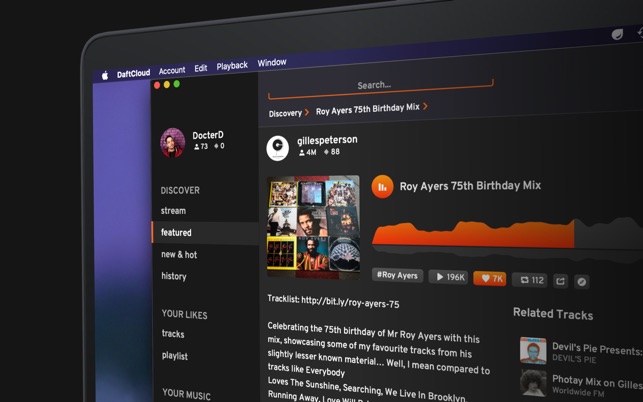Click the Roy Ayers 75th Birthday Mix title
The height and width of the screenshot is (402, 643).
(x=470, y=186)
